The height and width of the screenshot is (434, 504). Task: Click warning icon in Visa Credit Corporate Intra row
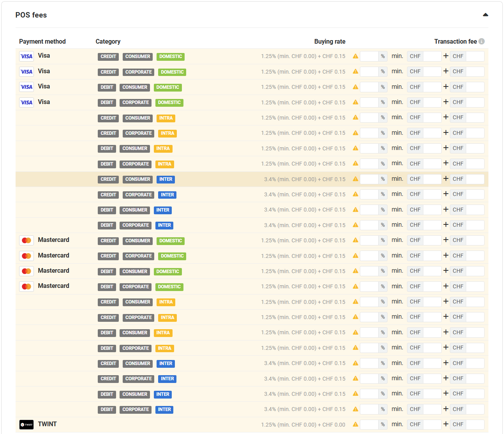(355, 133)
